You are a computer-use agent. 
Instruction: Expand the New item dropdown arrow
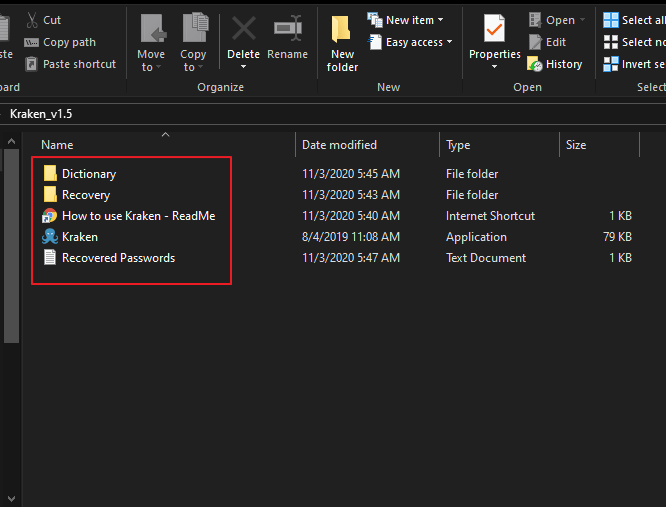pyautogui.click(x=440, y=20)
